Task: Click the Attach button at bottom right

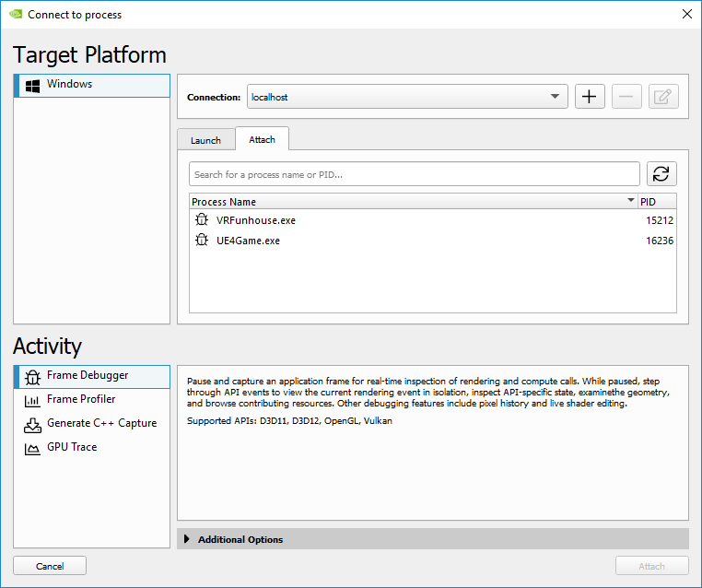Action: tap(651, 566)
